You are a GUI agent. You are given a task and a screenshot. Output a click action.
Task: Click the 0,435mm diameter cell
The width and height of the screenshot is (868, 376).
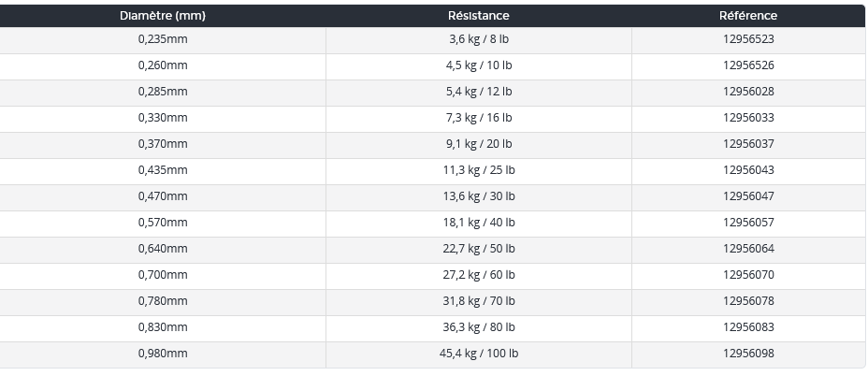163,170
